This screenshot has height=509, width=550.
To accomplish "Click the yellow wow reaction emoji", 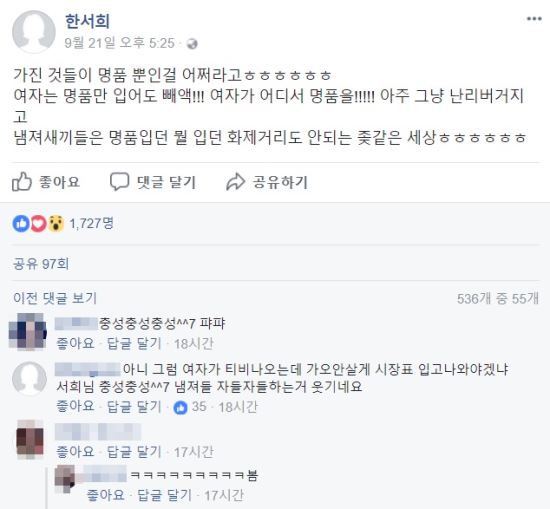I will pyautogui.click(x=56, y=223).
